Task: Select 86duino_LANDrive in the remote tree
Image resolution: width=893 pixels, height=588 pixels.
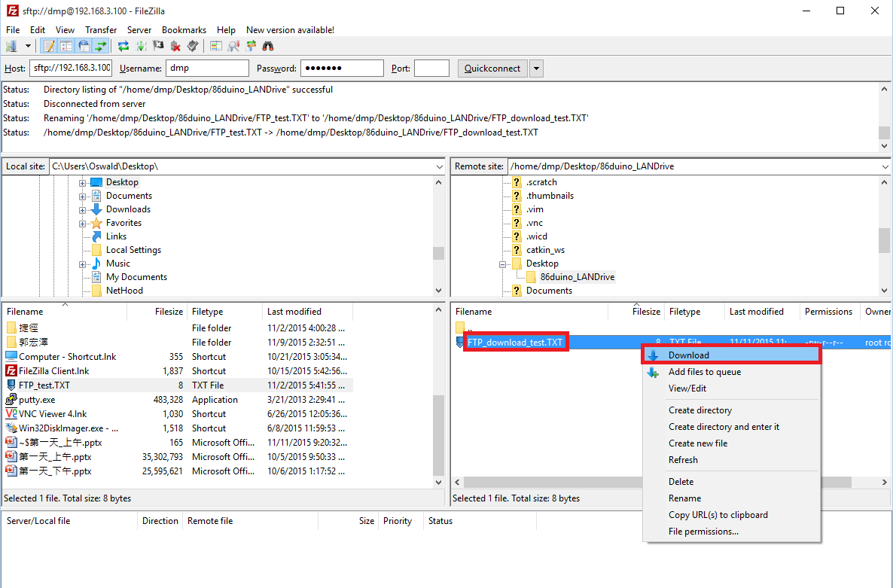Action: point(578,277)
